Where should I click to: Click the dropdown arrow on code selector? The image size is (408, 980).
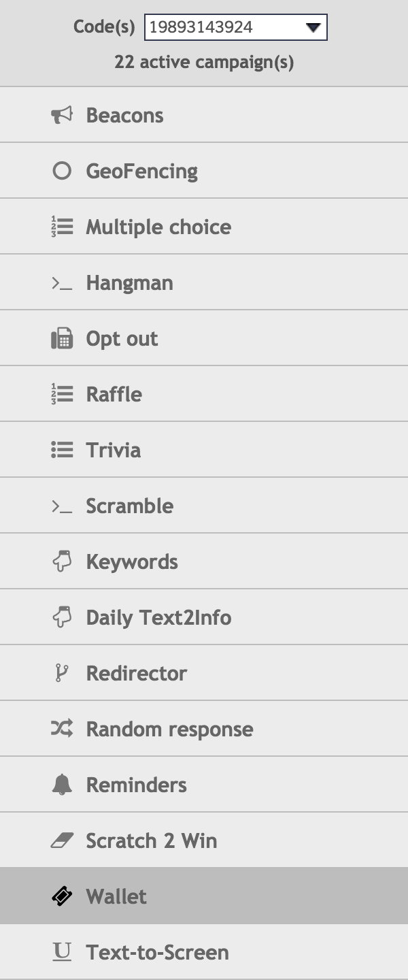coord(313,28)
